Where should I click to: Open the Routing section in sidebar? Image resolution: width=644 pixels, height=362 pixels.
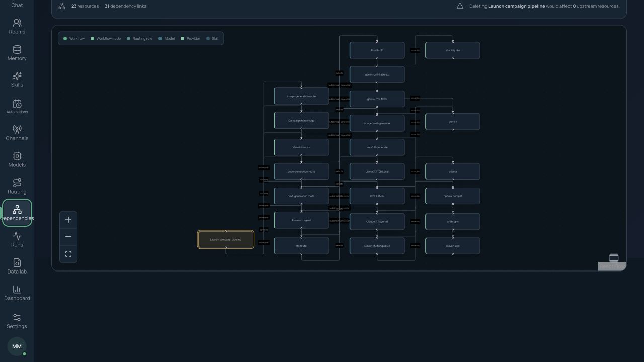tap(17, 186)
